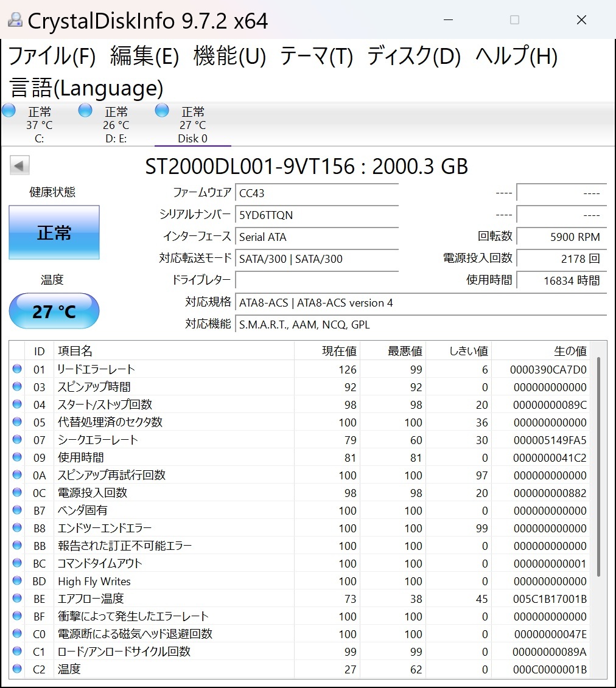
Task: Click status dot for attribute C2
Action: click(x=17, y=669)
